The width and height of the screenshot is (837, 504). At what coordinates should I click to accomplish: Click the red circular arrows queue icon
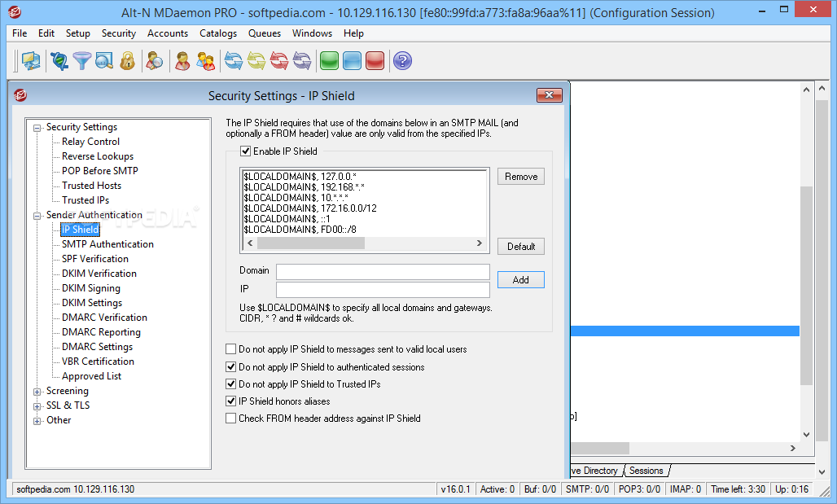tap(279, 61)
